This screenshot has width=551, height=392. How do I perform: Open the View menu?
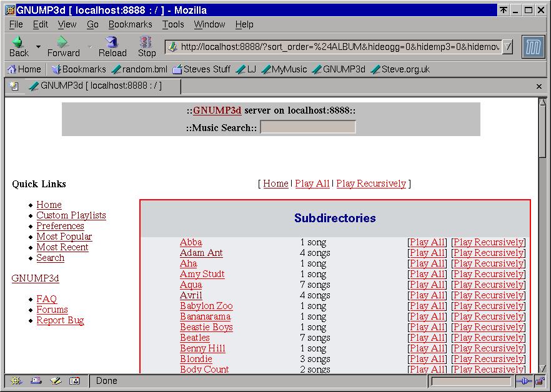click(67, 24)
